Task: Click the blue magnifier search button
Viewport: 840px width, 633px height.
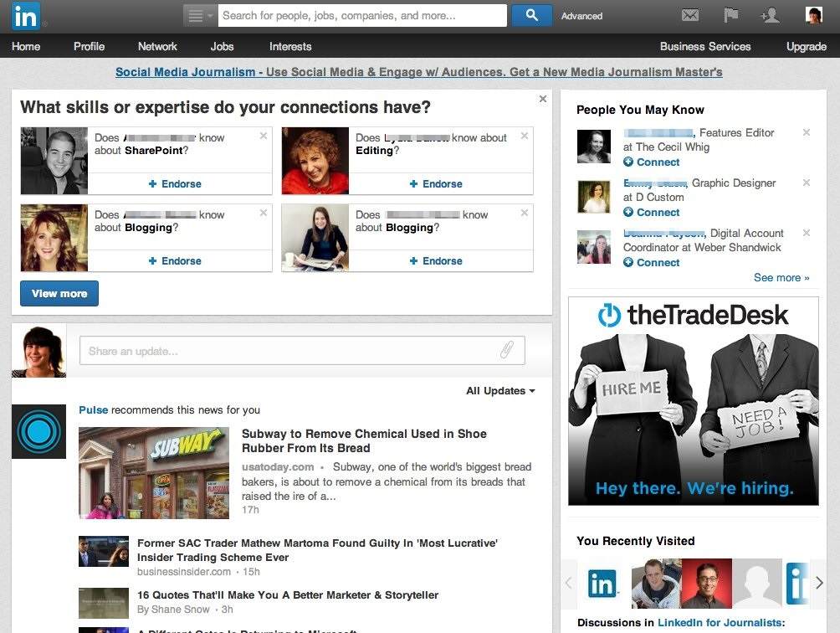Action: pyautogui.click(x=531, y=16)
